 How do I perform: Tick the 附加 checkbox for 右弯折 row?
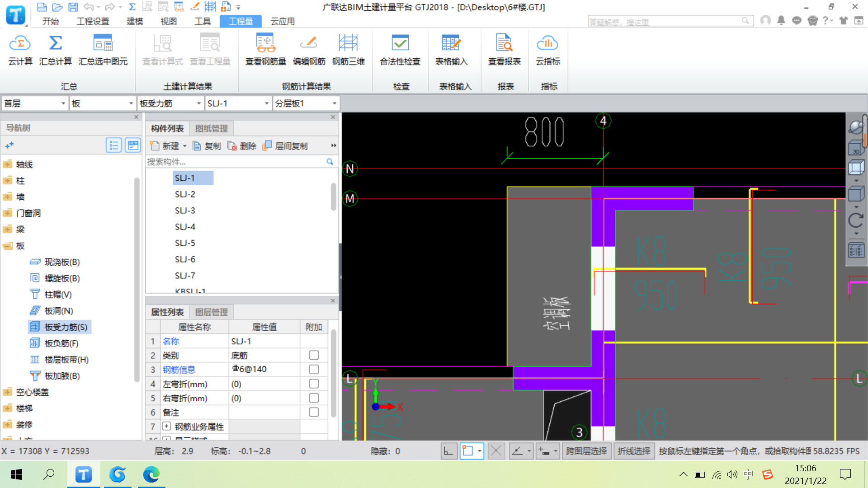(314, 398)
